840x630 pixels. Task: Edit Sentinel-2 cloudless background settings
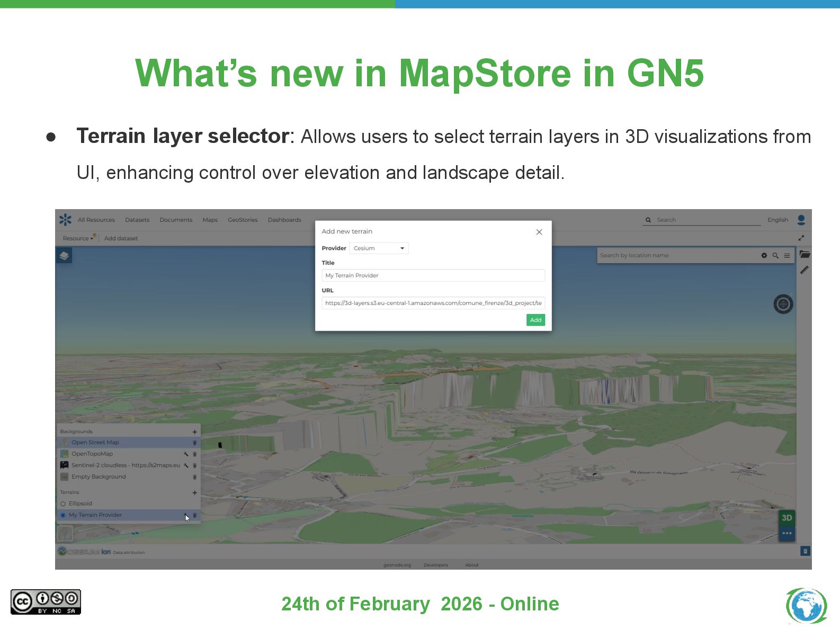pyautogui.click(x=186, y=465)
